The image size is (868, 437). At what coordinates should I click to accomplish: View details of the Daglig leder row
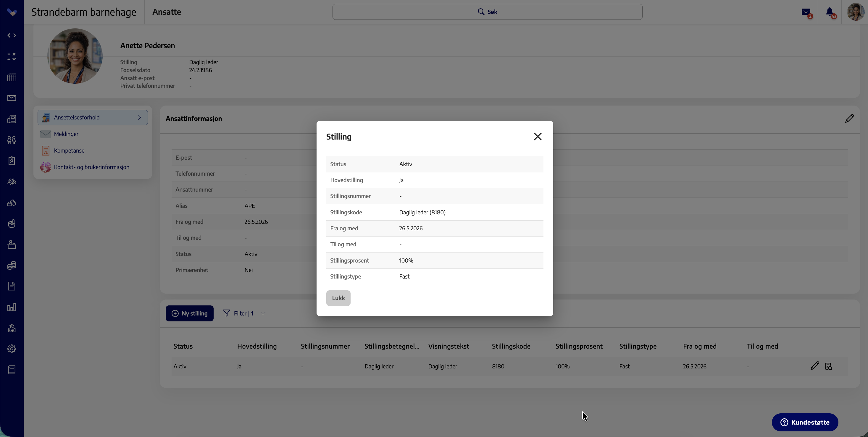click(829, 366)
